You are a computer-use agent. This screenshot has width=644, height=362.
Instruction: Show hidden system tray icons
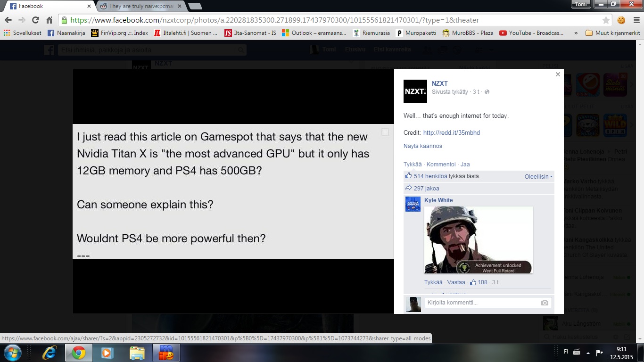pyautogui.click(x=587, y=352)
